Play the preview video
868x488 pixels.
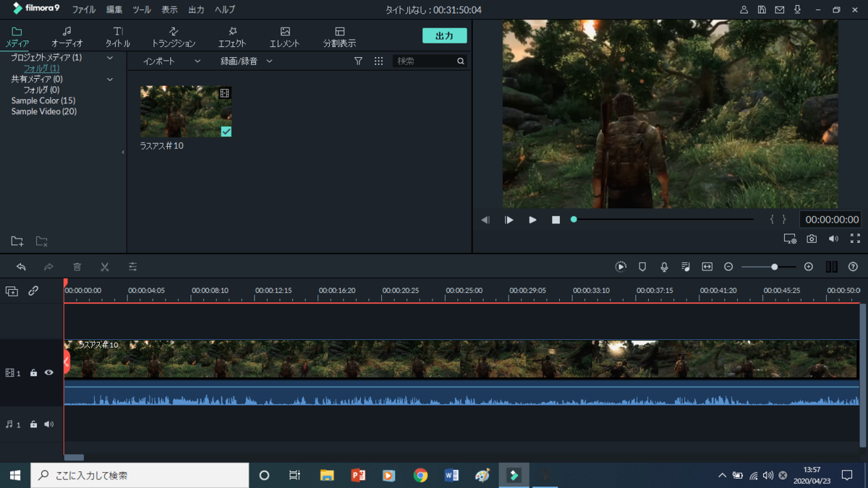tap(532, 220)
